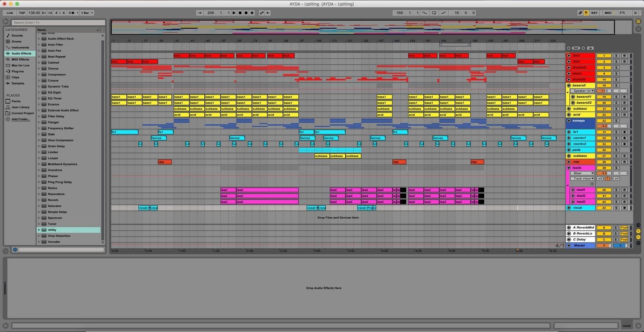644x332 pixels.
Task: Click the TAP tempo button
Action: coord(22,13)
